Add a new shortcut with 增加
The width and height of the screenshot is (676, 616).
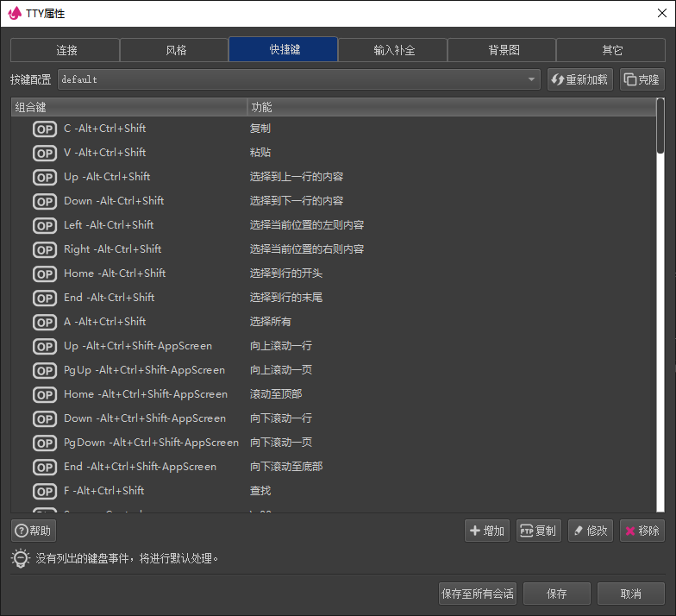pos(487,531)
